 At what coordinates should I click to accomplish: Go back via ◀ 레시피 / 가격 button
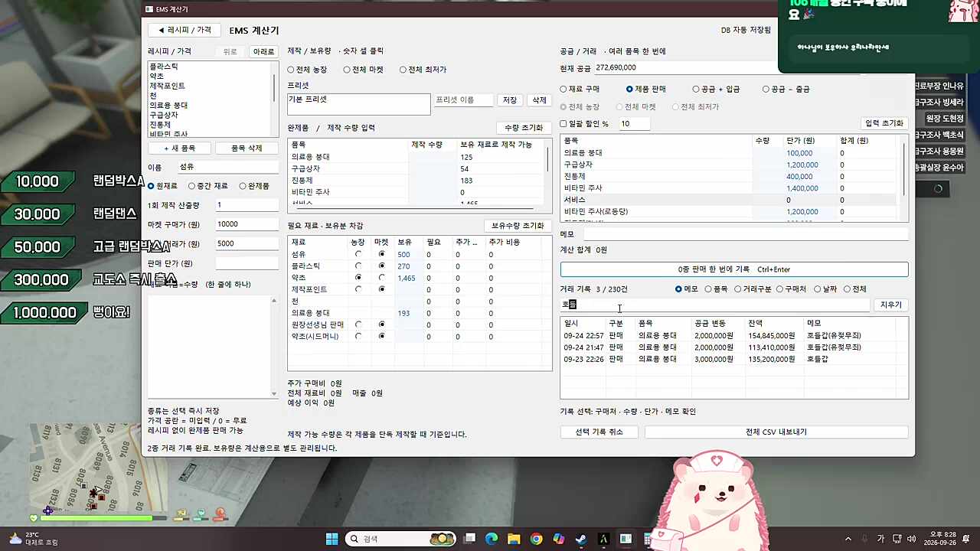[x=184, y=30]
